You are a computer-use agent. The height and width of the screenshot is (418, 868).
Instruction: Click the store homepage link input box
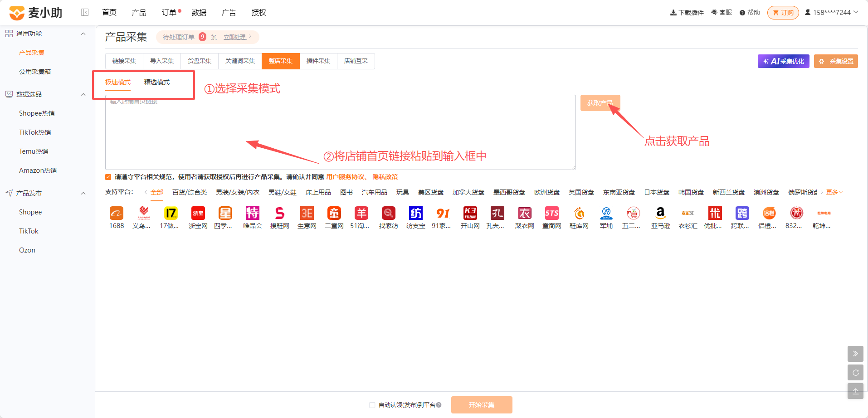[x=341, y=132]
